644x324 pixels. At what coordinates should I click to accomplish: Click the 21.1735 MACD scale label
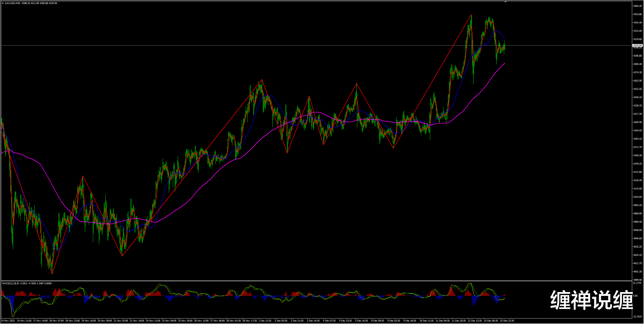(637, 283)
